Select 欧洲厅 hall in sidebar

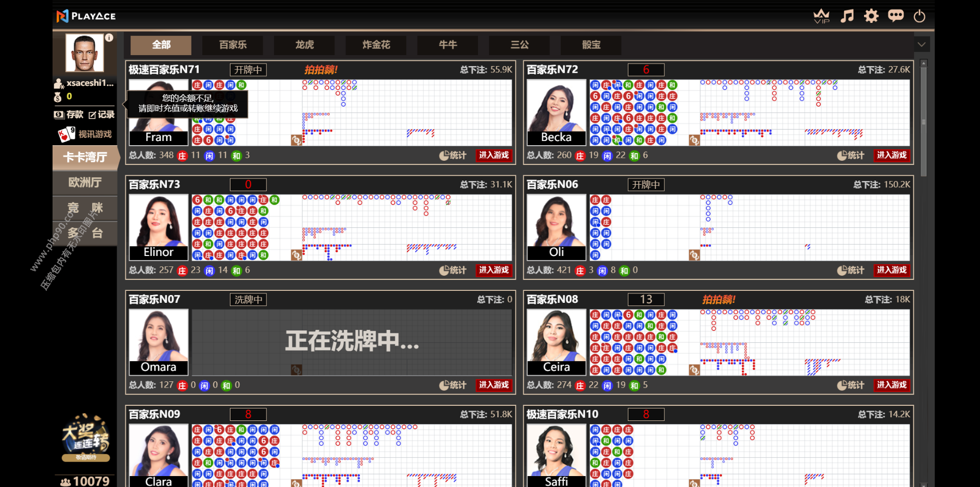(85, 183)
